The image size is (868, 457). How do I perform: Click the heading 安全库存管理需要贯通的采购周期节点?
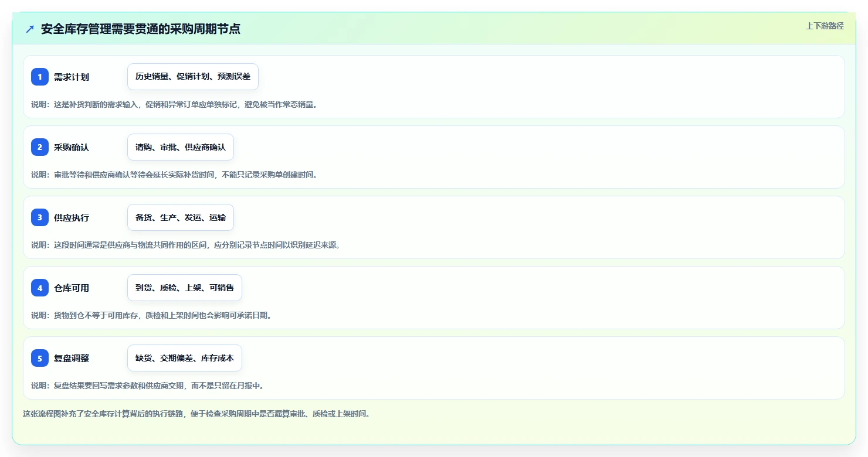point(141,29)
